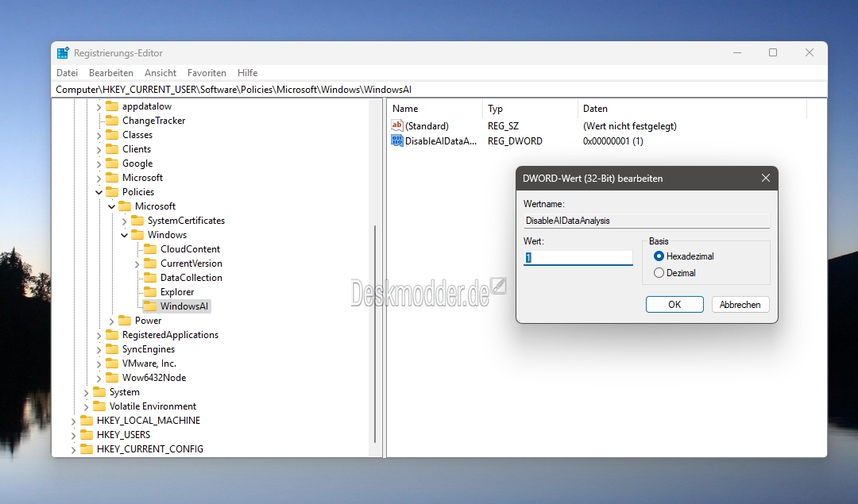Viewport: 858px width, 504px height.
Task: Expand the Volatile Environment key
Action: click(86, 406)
